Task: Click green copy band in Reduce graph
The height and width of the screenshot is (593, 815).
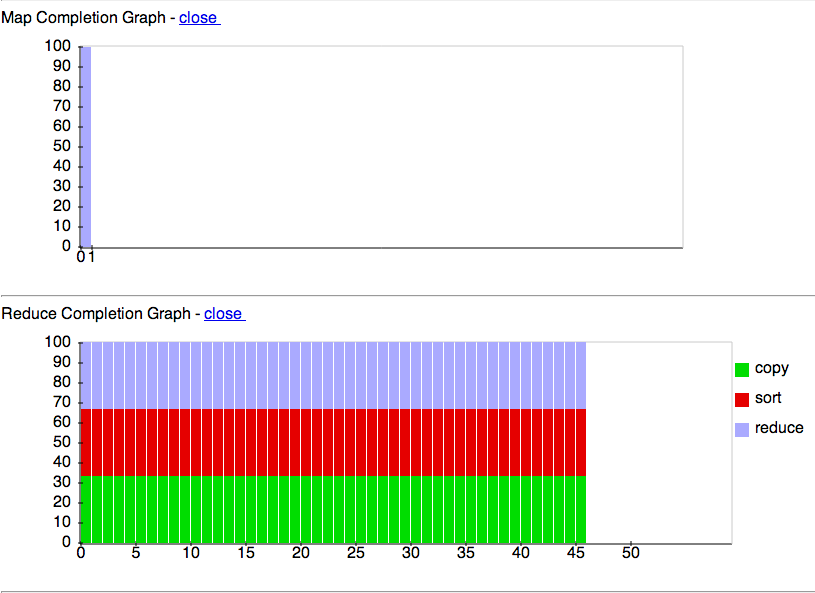Action: [330, 509]
